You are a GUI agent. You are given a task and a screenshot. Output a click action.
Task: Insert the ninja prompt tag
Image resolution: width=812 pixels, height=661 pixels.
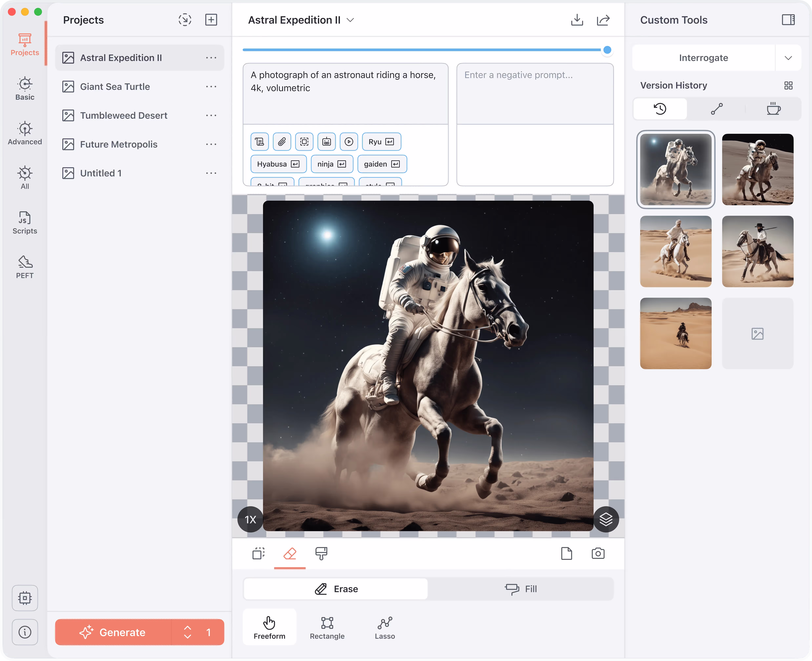click(x=332, y=164)
